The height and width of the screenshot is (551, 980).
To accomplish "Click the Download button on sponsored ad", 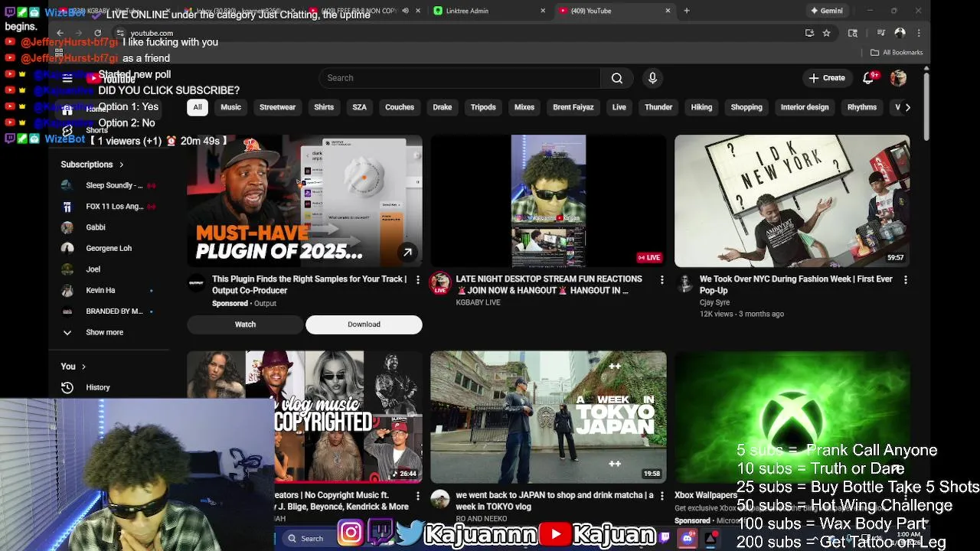I will tap(364, 324).
